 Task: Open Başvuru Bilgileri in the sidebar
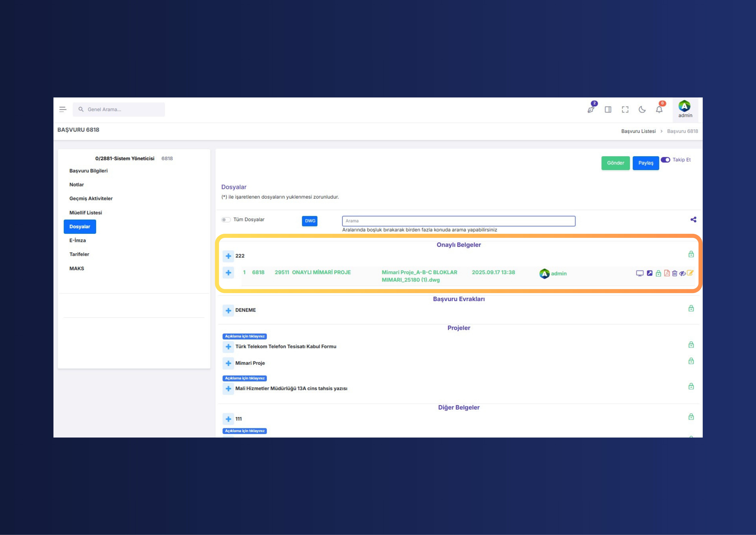(x=89, y=171)
